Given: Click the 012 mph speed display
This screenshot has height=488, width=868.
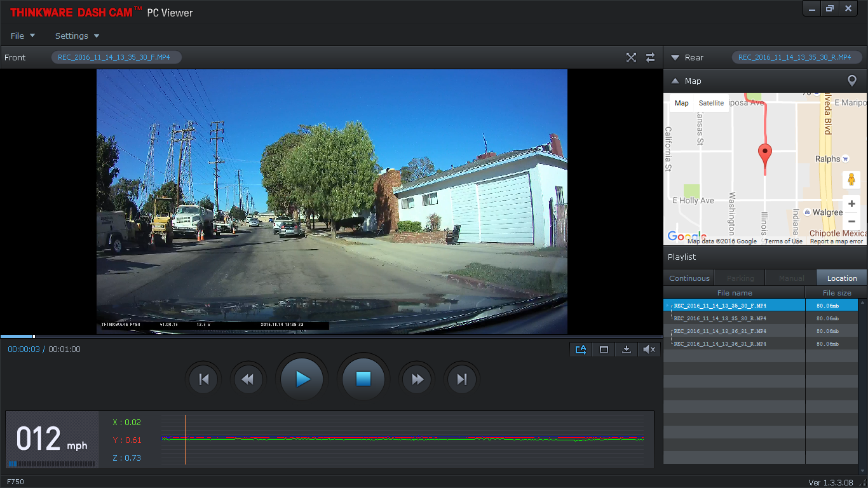Looking at the screenshot, I should click(52, 438).
